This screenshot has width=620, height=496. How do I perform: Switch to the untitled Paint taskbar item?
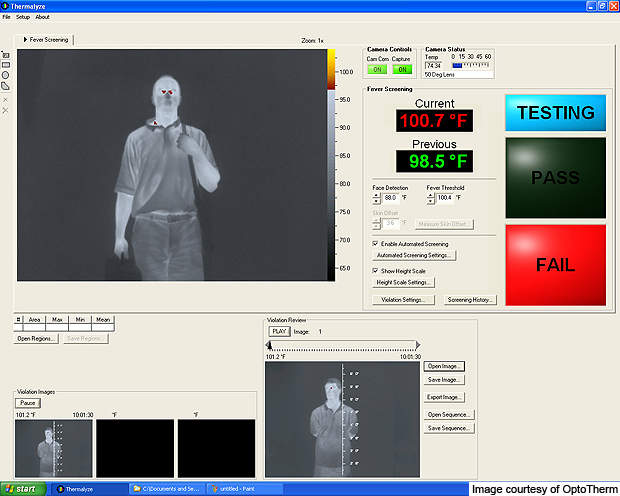238,488
